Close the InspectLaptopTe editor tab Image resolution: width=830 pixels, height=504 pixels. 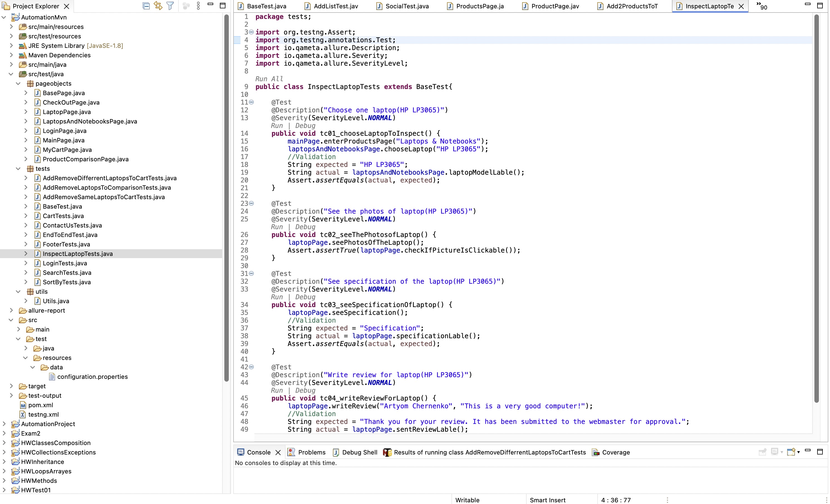[x=741, y=6]
